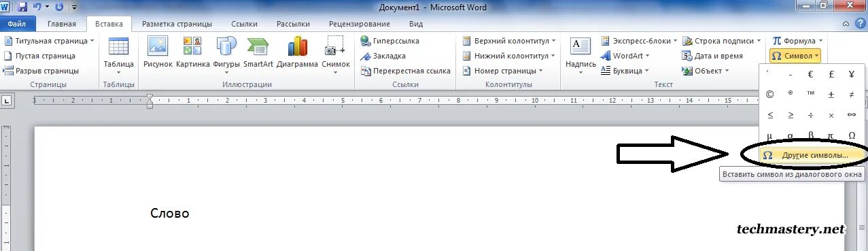Insert a Строка подписи signature line
Screen dimensions: 868x251
click(x=722, y=41)
